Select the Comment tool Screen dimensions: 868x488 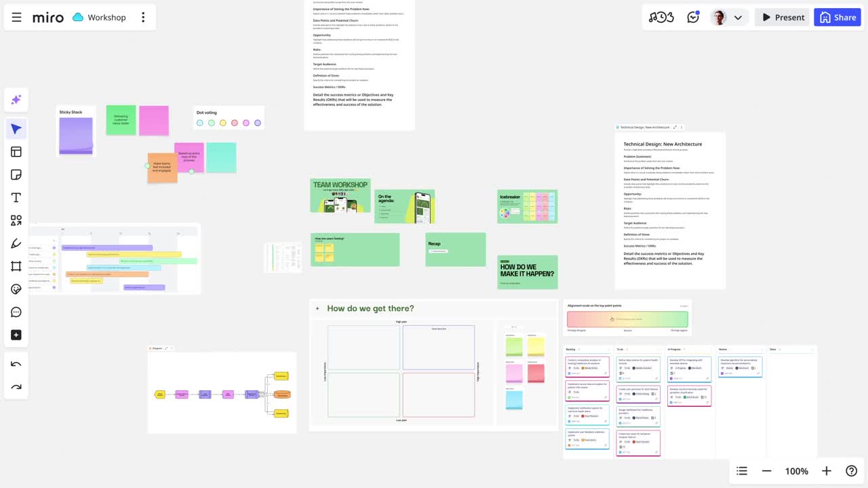(x=16, y=312)
